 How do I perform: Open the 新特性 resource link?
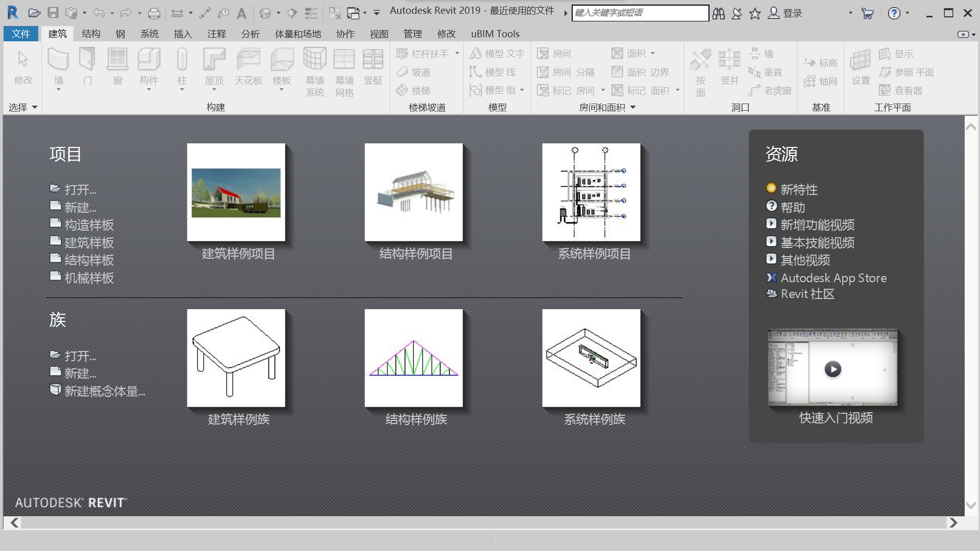[x=799, y=189]
